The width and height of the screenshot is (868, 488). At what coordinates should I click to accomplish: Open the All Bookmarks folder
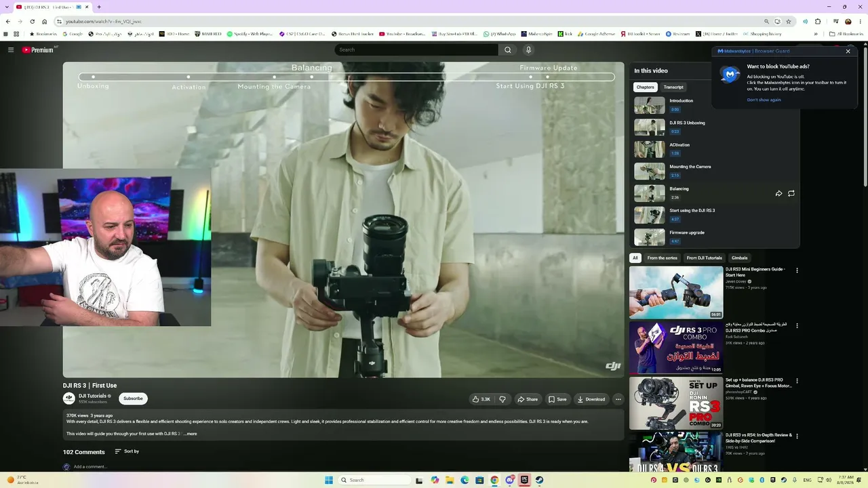[846, 34]
